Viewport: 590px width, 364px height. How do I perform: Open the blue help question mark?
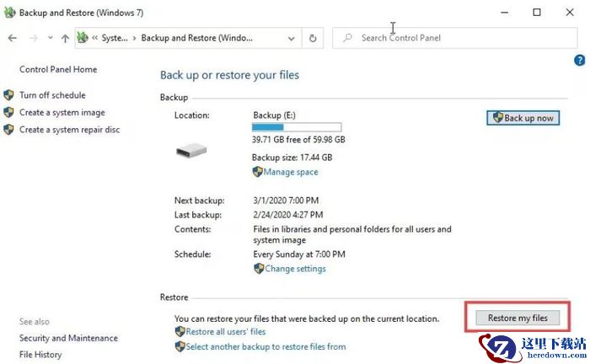click(x=580, y=60)
